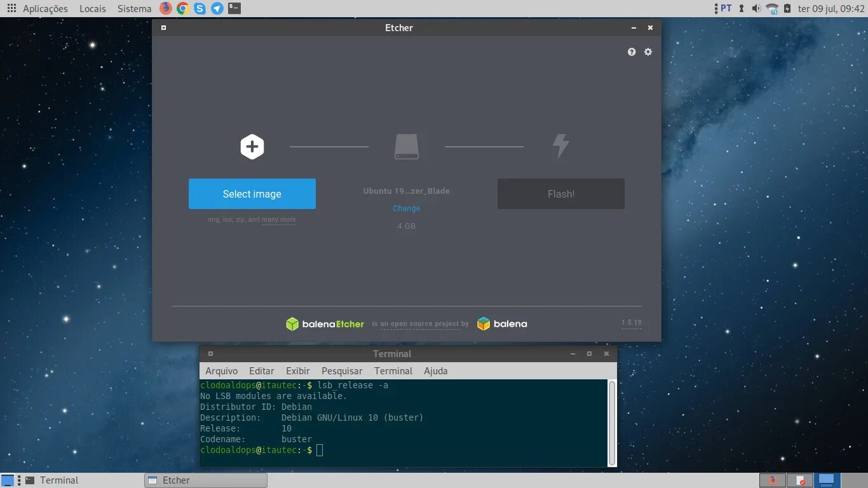Launch Telegram from the top panel
Viewport: 868px width, 488px height.
(x=217, y=8)
